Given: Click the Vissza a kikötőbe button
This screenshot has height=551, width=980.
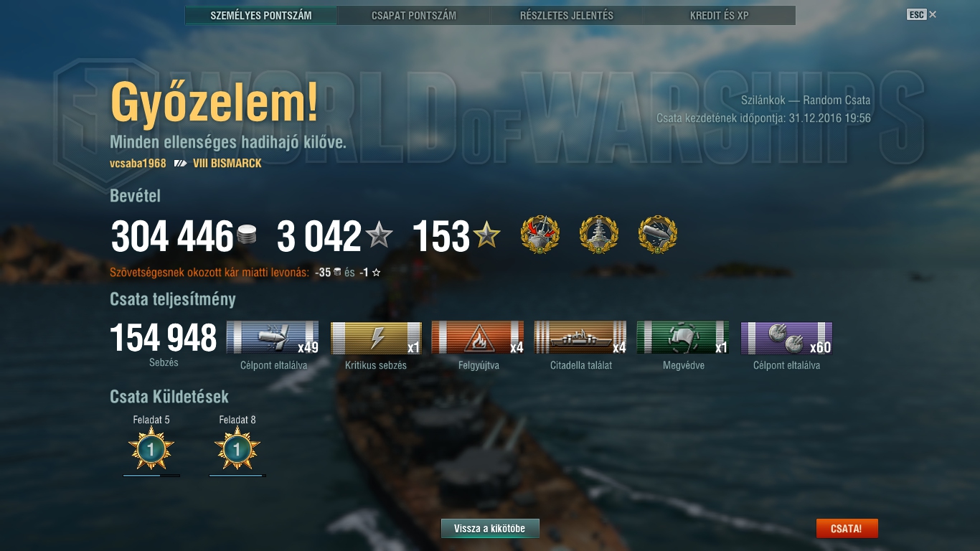Looking at the screenshot, I should pyautogui.click(x=490, y=529).
